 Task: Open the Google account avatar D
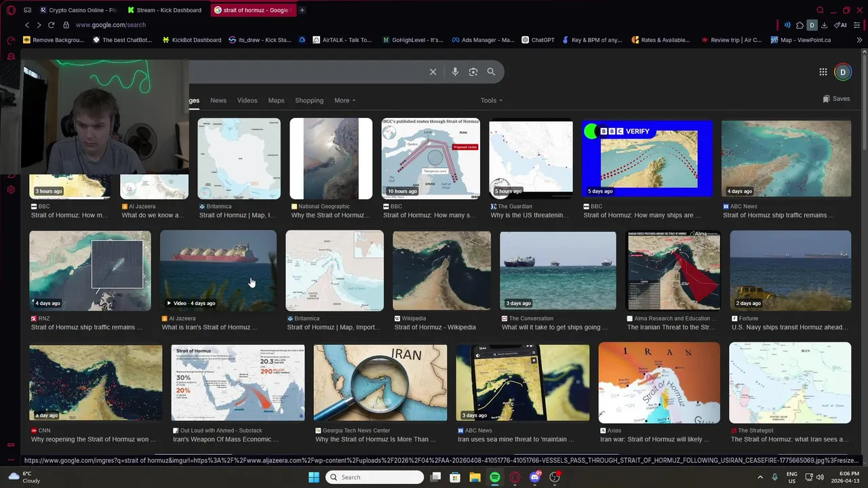pyautogui.click(x=843, y=72)
